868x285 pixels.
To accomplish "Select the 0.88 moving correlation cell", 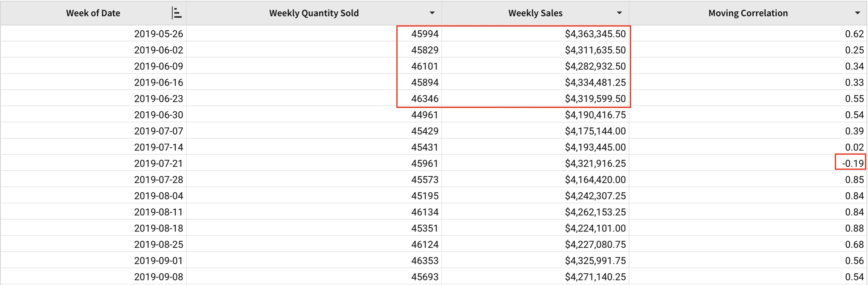I will (x=854, y=228).
